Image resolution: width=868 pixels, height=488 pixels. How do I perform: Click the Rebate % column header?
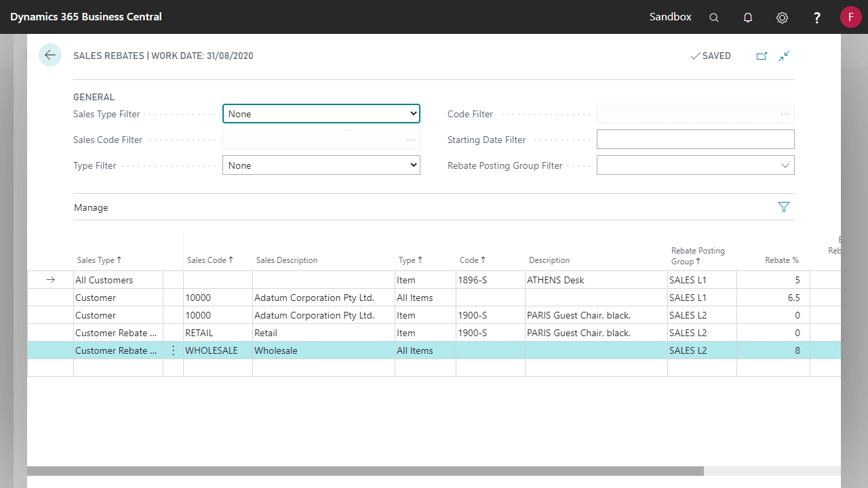(782, 260)
